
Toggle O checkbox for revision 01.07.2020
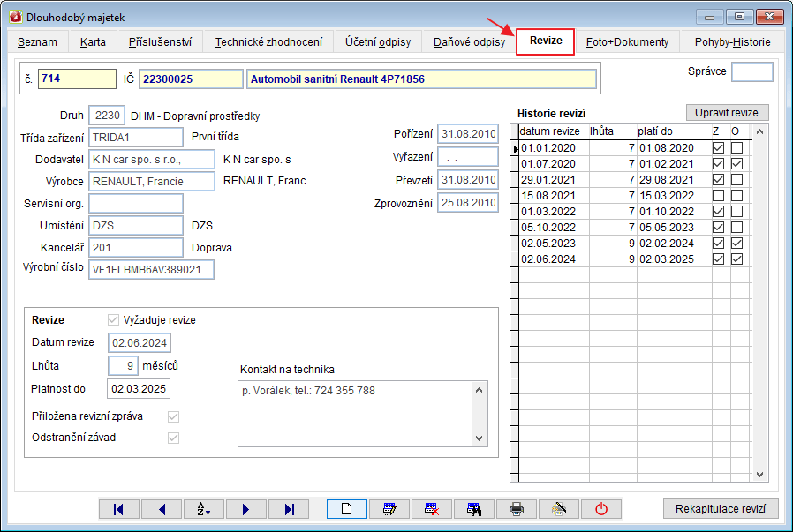tap(736, 164)
